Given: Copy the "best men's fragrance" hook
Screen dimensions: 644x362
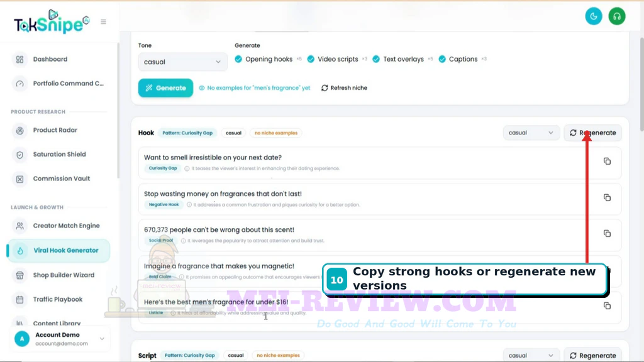Looking at the screenshot, I should point(607,306).
